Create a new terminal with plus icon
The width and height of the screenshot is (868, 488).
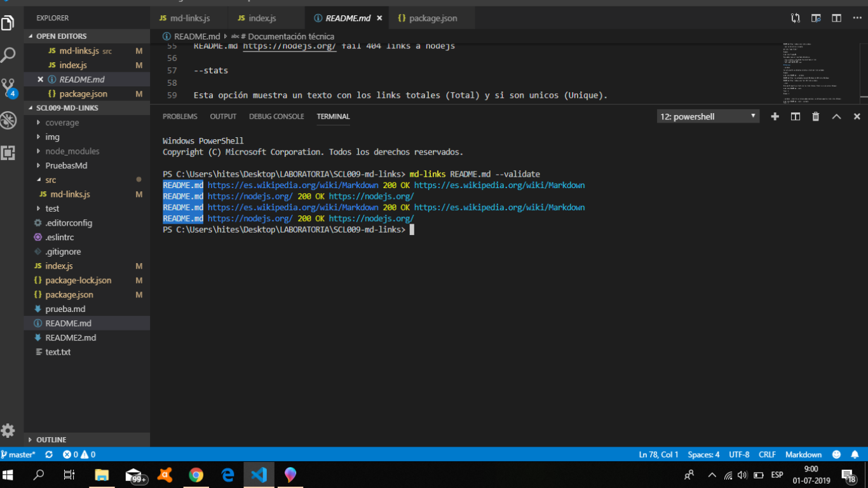(775, 116)
